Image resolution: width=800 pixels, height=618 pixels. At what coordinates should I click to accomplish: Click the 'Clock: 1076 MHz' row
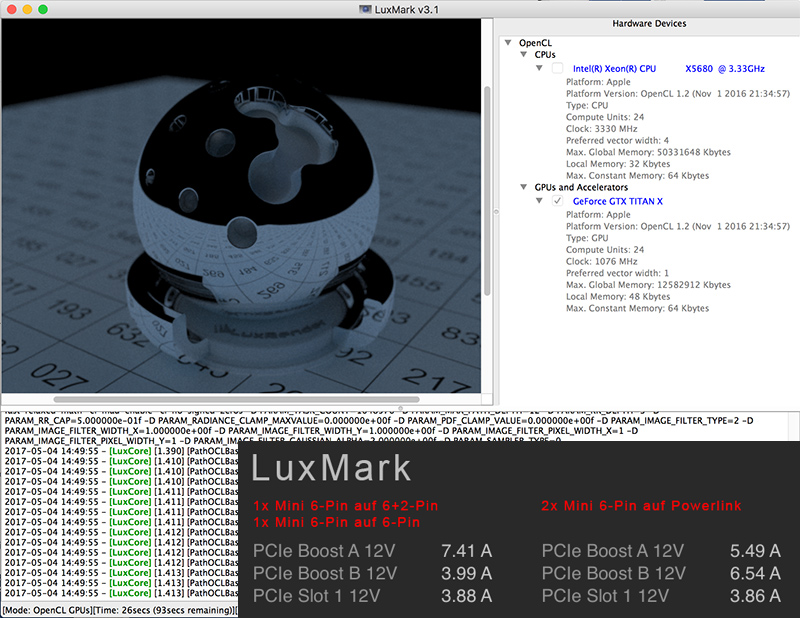[x=602, y=261]
